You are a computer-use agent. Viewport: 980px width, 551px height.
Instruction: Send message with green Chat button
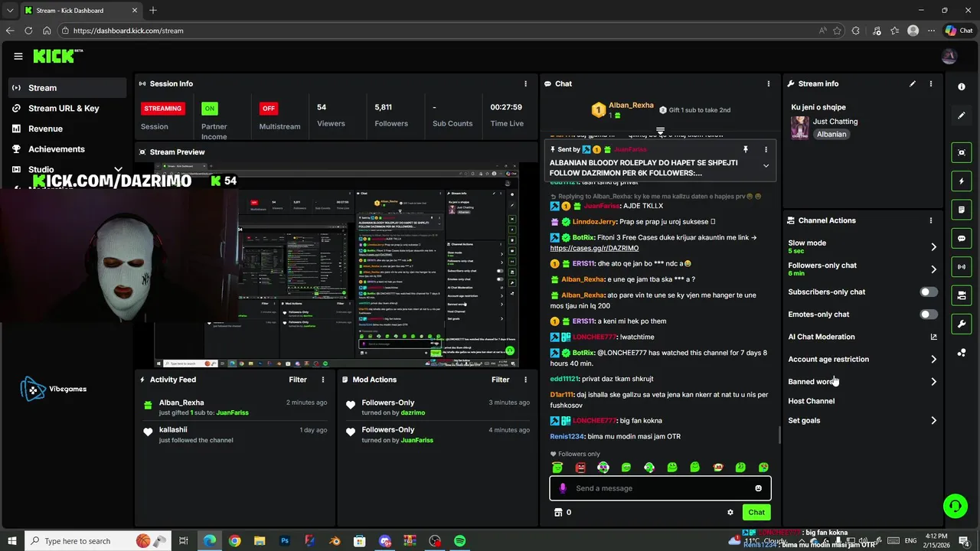pyautogui.click(x=756, y=513)
